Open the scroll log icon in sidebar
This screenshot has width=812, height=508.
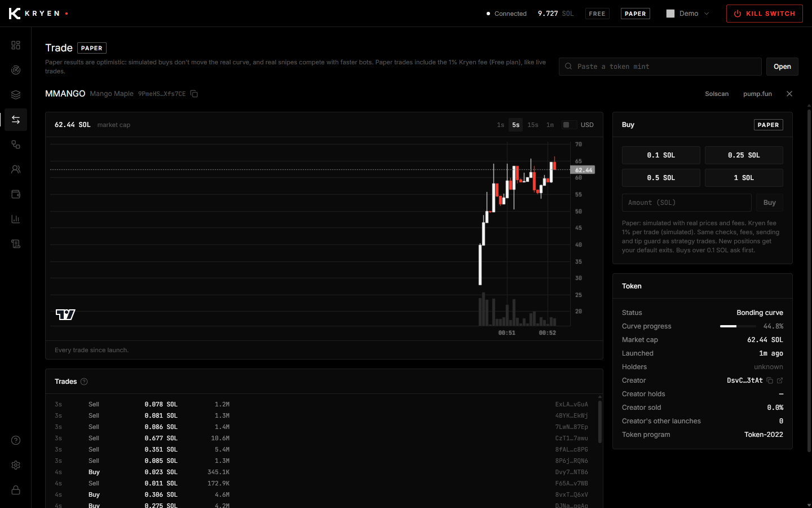[16, 244]
